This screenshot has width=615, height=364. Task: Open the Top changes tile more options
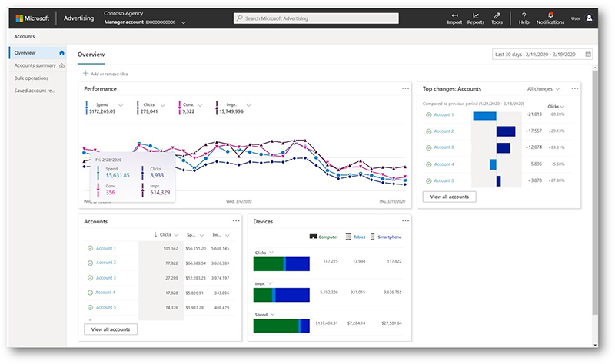point(574,88)
